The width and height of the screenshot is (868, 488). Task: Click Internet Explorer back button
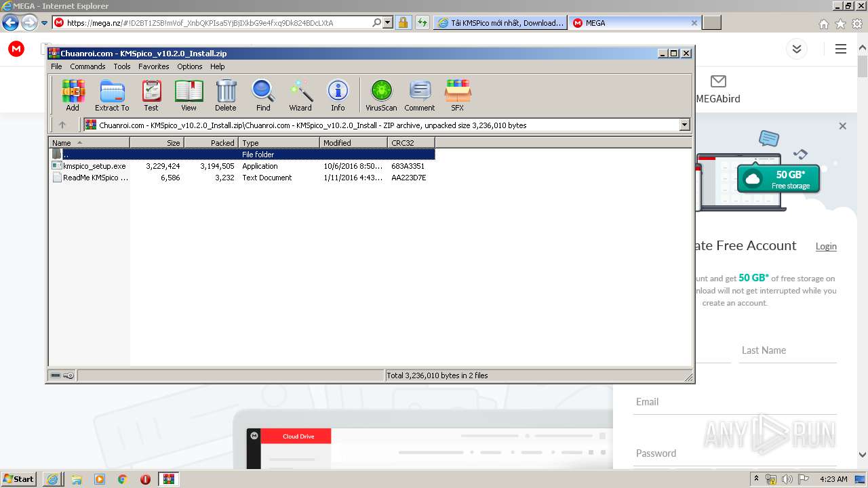click(x=10, y=22)
